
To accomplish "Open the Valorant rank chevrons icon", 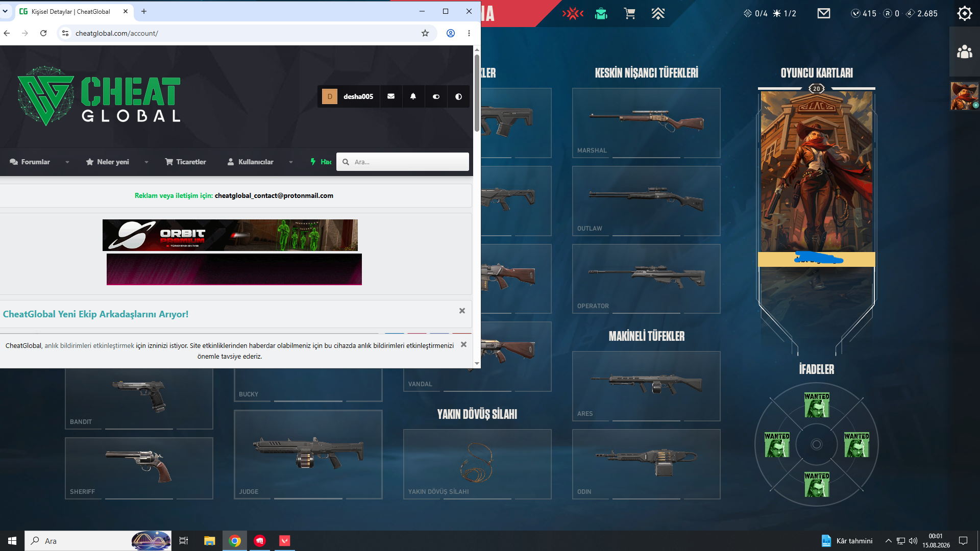I will click(x=658, y=13).
